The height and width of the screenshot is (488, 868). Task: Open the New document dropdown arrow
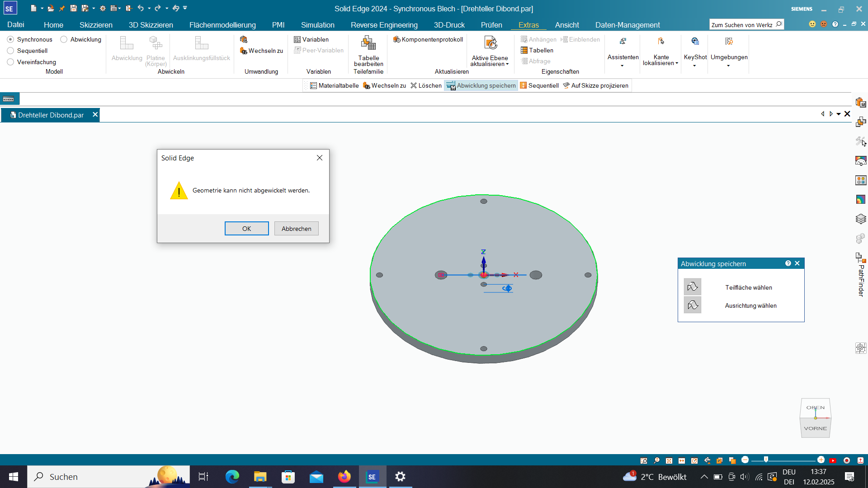click(x=42, y=8)
